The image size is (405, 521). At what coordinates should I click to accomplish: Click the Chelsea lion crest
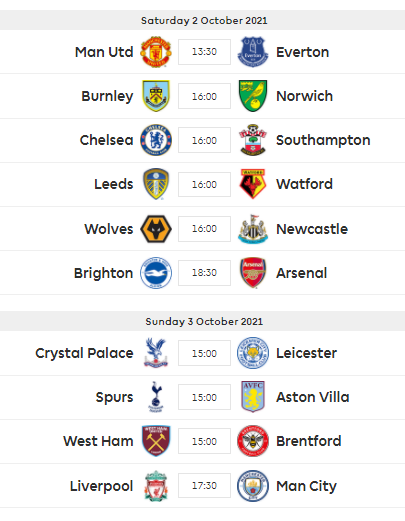pos(156,140)
